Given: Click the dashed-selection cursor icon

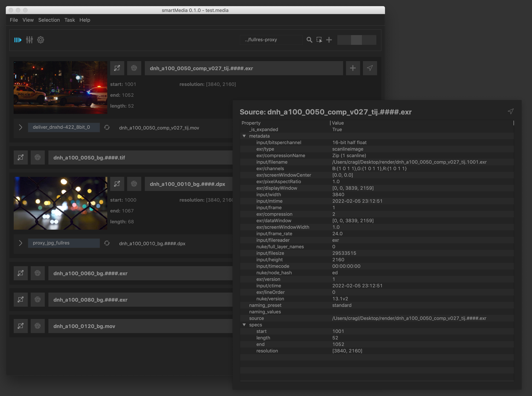Looking at the screenshot, I should 319,40.
